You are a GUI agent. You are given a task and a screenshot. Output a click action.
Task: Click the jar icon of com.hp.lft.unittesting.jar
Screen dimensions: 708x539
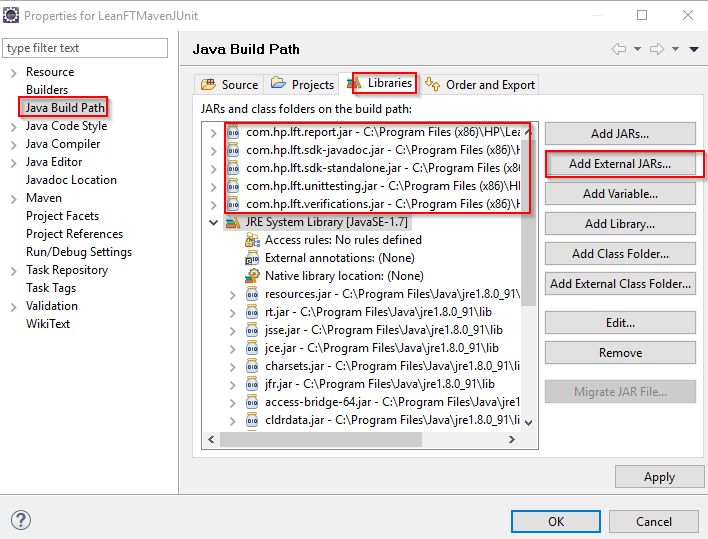(x=233, y=186)
